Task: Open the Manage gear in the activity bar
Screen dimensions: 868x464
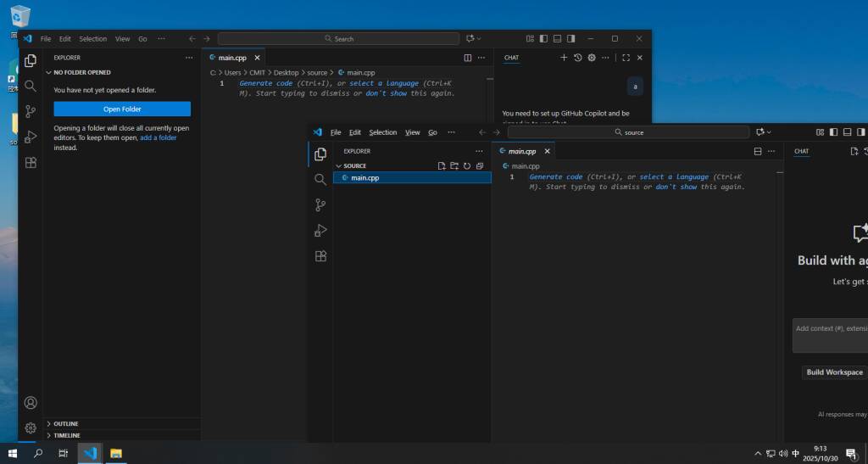Action: [31, 428]
